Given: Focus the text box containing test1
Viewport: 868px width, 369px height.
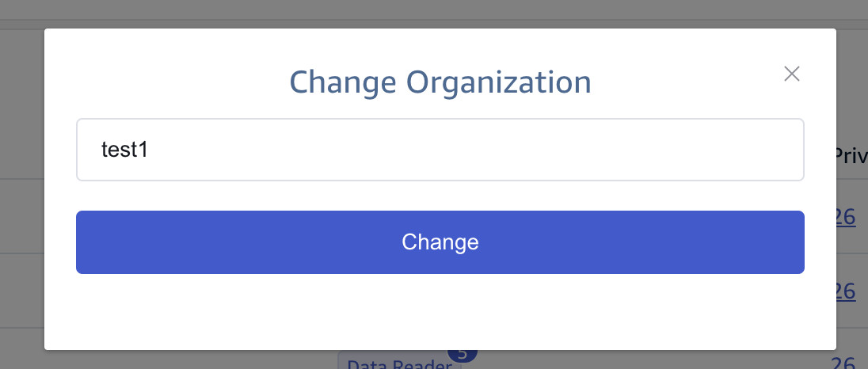Looking at the screenshot, I should pyautogui.click(x=440, y=150).
